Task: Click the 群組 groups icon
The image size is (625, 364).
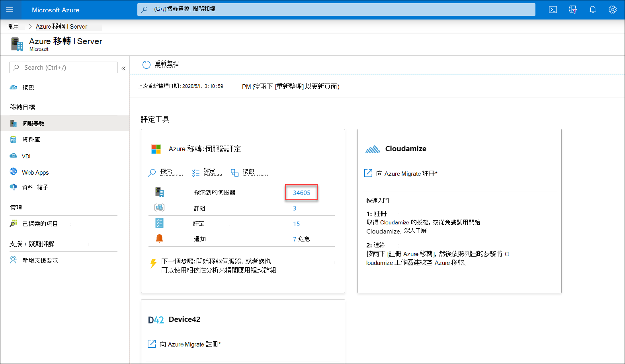Action: coord(159,207)
